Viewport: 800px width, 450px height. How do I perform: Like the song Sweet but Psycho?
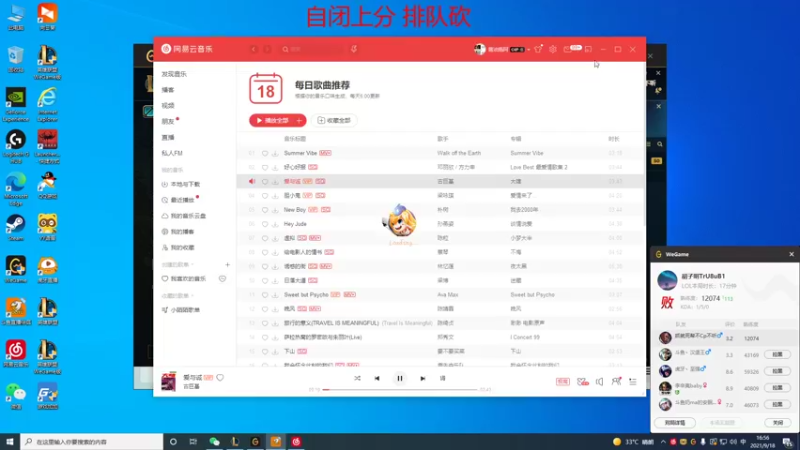pyautogui.click(x=265, y=295)
